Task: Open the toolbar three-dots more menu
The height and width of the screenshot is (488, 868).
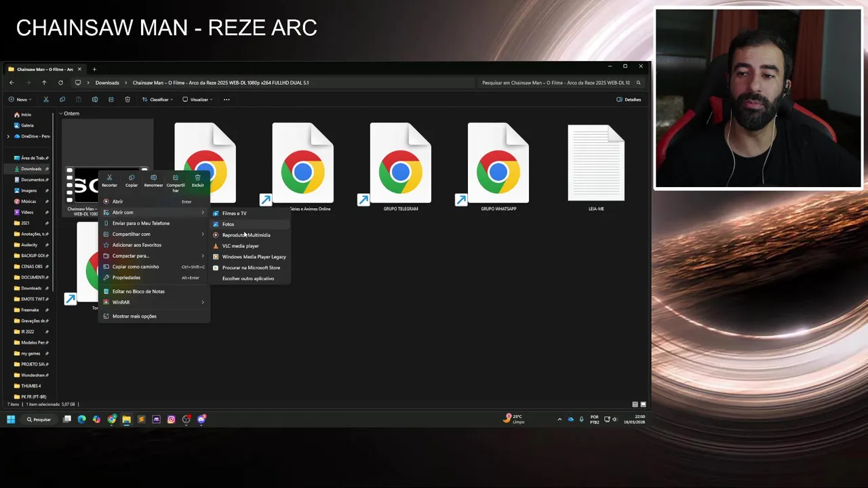Action: (x=226, y=100)
